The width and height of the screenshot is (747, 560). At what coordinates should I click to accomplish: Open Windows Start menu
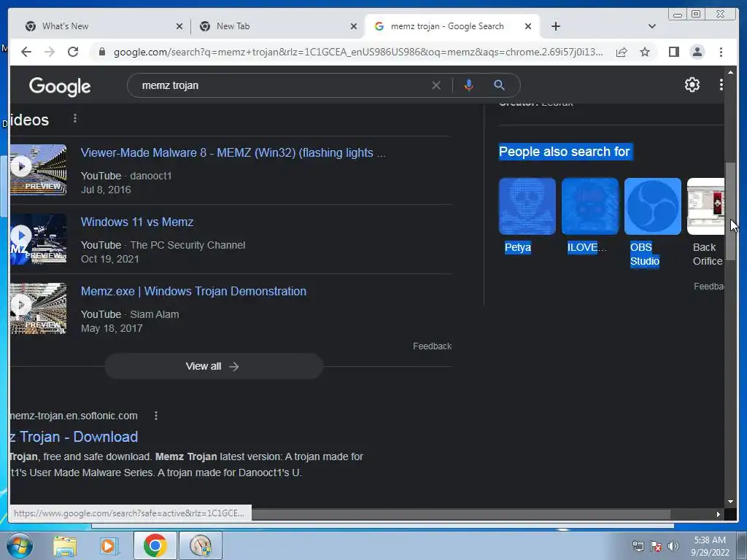pos(20,545)
